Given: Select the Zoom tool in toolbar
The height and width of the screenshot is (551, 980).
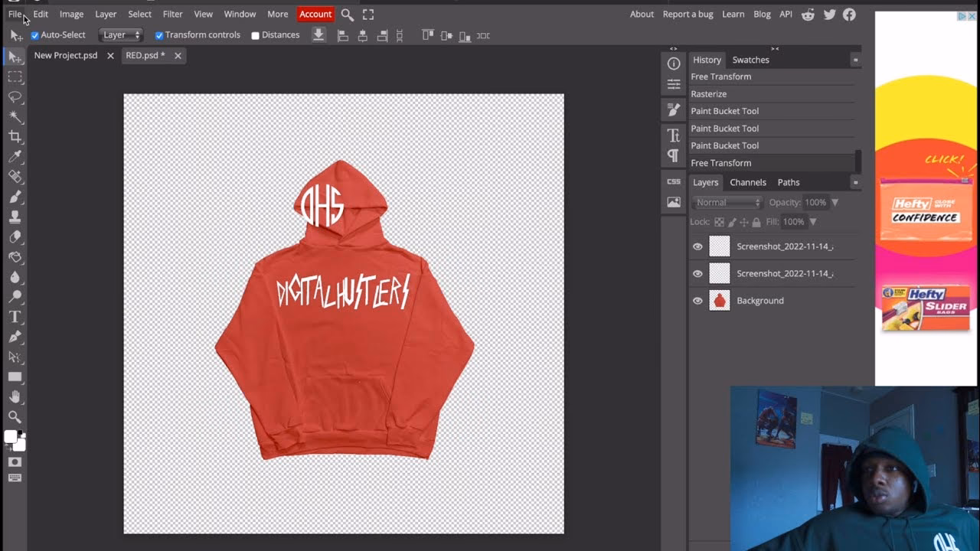Looking at the screenshot, I should [x=15, y=417].
